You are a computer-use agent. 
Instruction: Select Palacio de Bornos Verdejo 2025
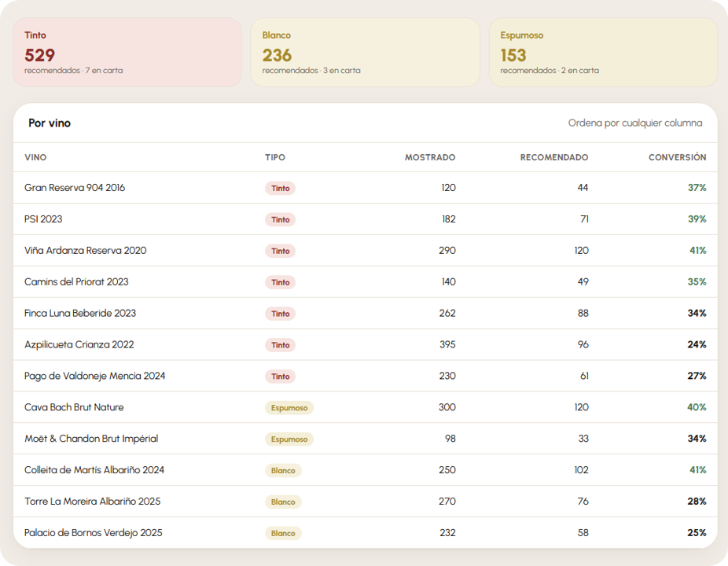(94, 532)
